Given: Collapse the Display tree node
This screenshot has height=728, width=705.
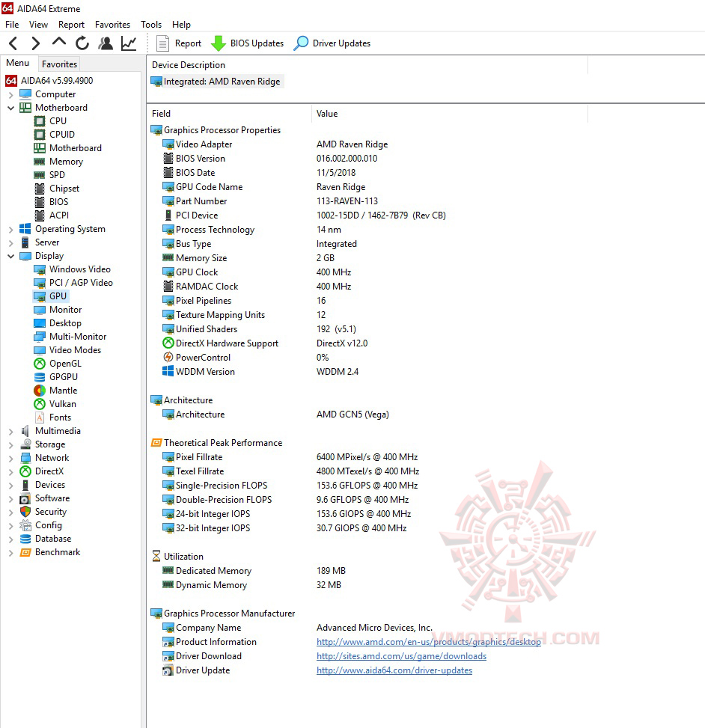Looking at the screenshot, I should coord(10,256).
